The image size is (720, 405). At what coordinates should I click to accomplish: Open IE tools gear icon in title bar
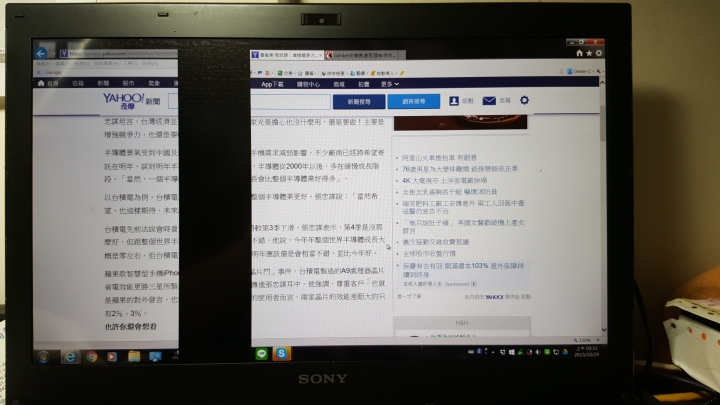pos(599,53)
